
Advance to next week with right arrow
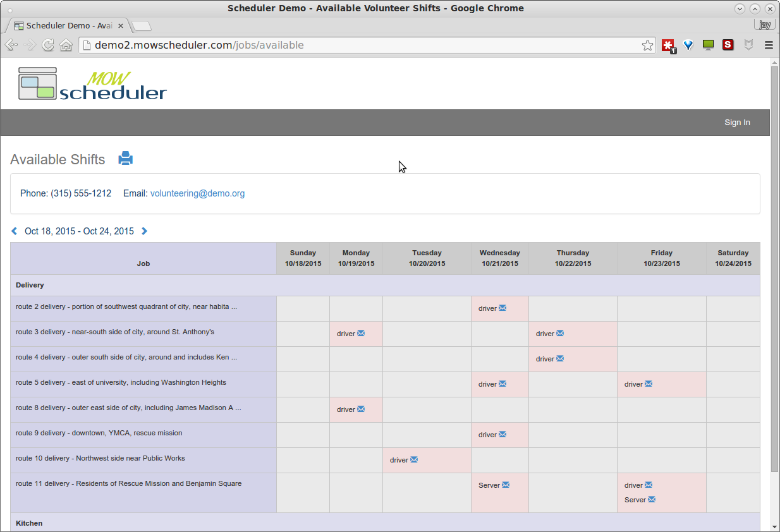[x=144, y=231]
